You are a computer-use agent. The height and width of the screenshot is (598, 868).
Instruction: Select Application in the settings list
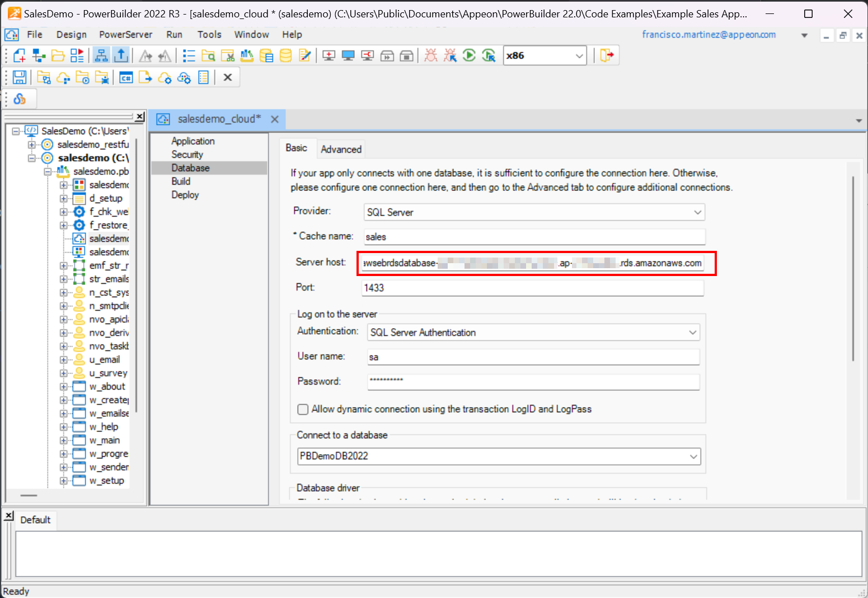[x=193, y=141]
